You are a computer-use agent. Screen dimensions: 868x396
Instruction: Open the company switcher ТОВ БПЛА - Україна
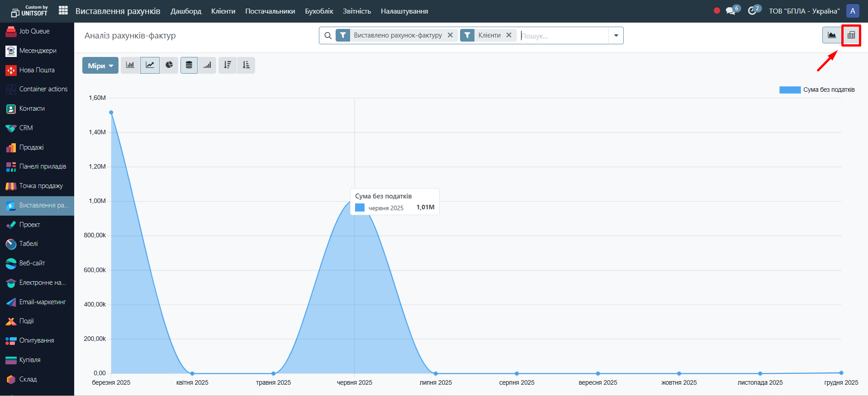[x=804, y=11]
